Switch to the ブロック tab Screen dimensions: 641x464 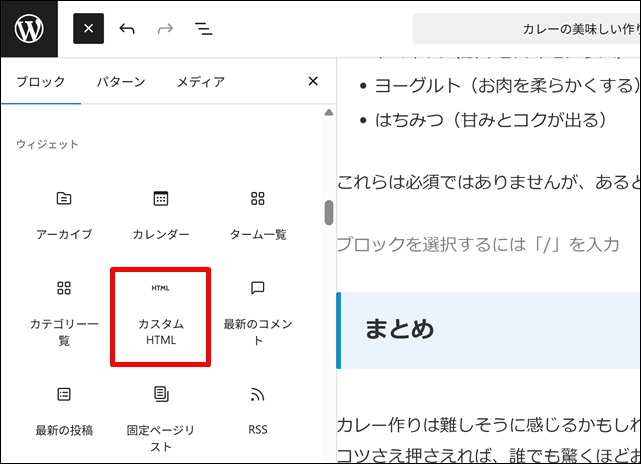pos(41,82)
